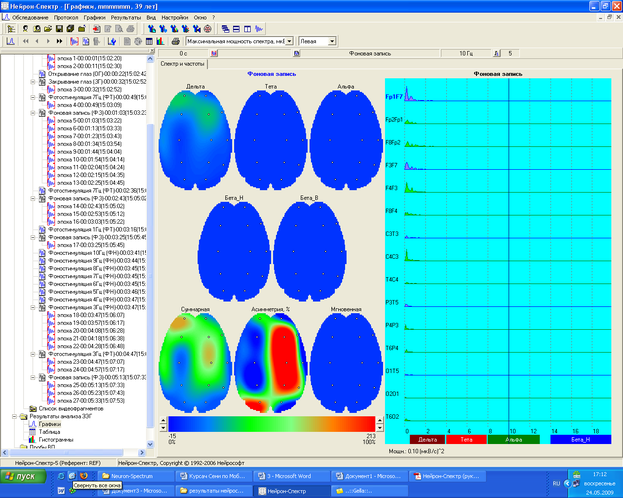Collapse the Фоностимуляция 3Гц tree node

pos(33,307)
